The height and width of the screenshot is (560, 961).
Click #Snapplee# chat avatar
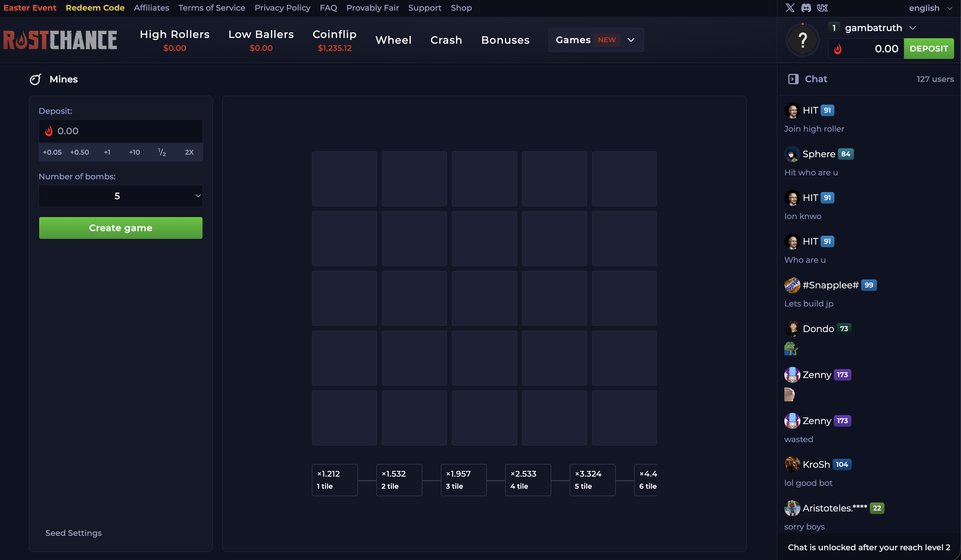(x=792, y=285)
